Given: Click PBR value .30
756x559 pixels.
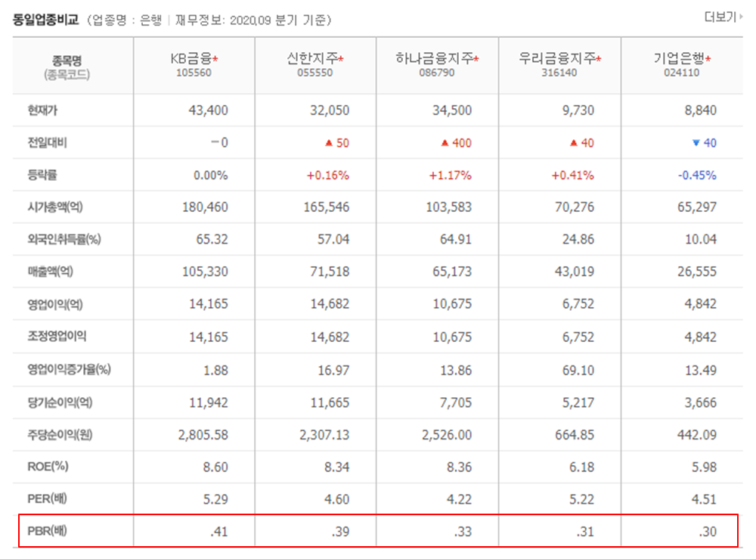Looking at the screenshot, I should pyautogui.click(x=708, y=532).
